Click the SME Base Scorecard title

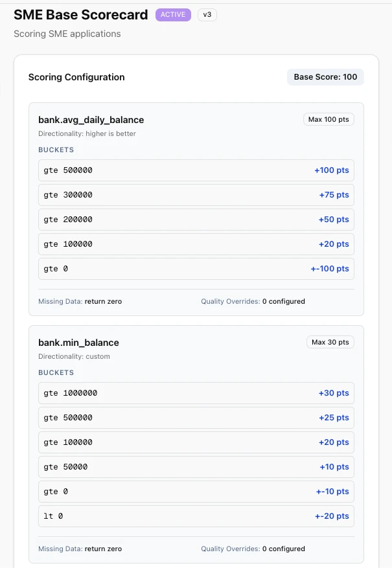pos(81,15)
